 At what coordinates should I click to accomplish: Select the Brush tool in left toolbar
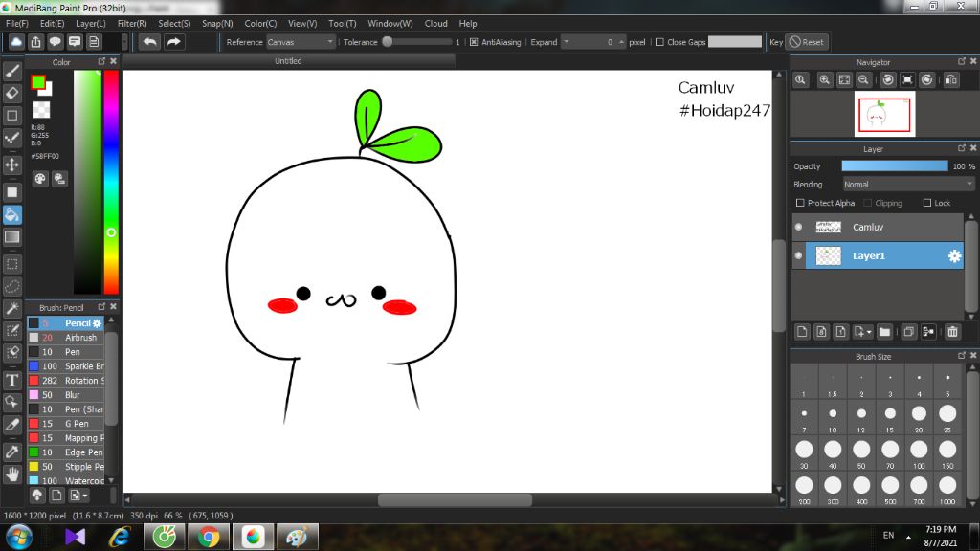tap(11, 71)
